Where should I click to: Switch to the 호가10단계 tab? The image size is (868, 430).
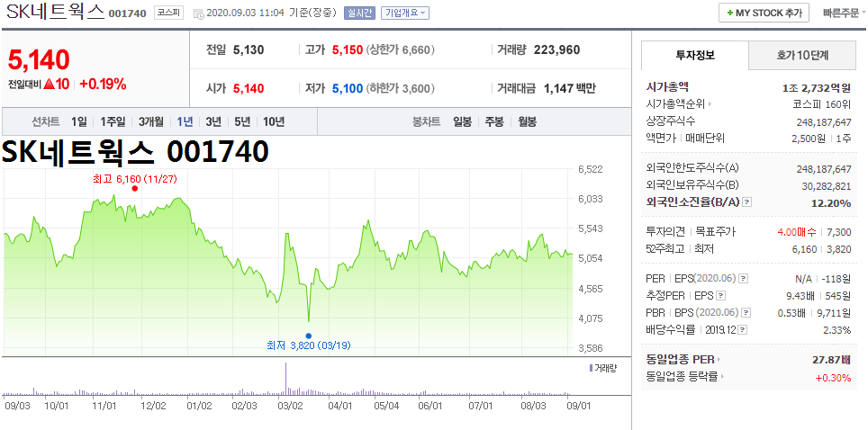(802, 55)
